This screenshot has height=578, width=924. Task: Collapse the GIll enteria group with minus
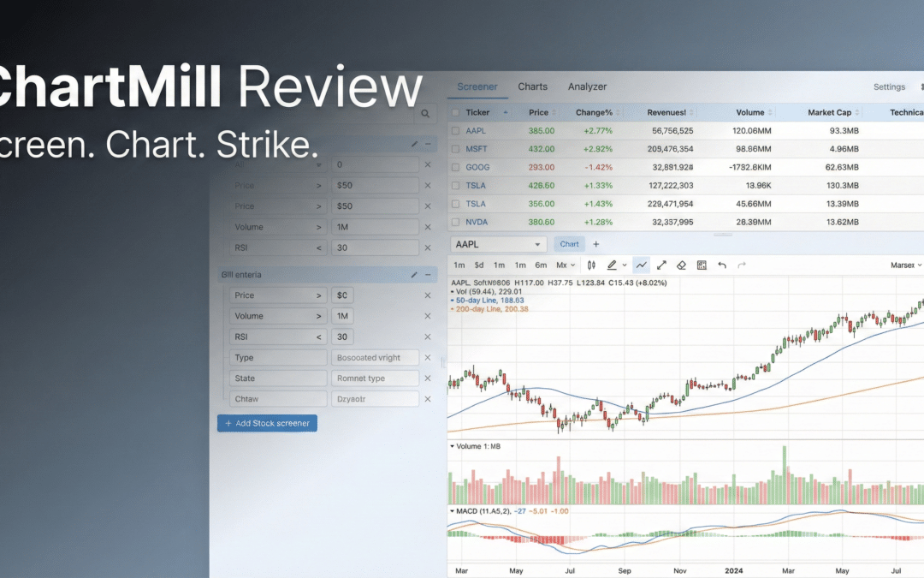point(428,275)
